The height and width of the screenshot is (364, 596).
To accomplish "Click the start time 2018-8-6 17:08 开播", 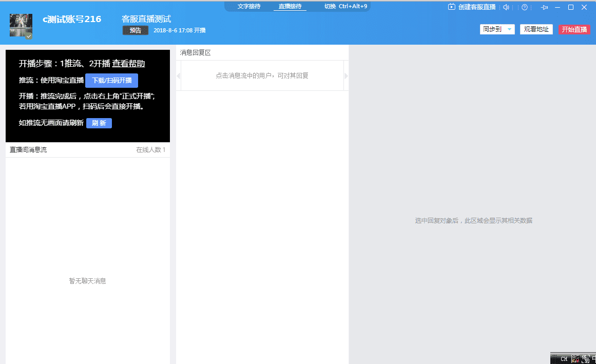I will (x=179, y=30).
